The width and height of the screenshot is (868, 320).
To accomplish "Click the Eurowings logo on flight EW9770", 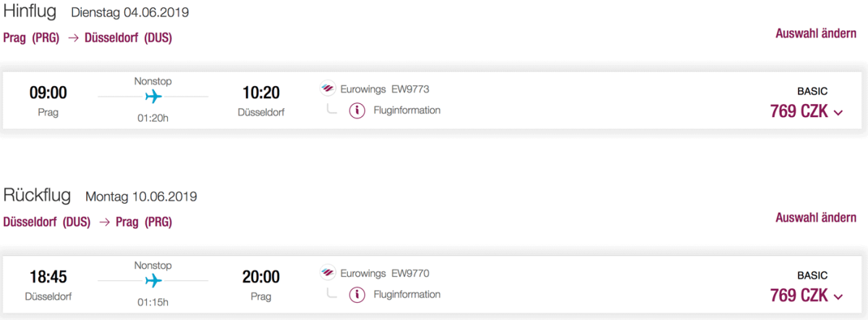I will [328, 273].
